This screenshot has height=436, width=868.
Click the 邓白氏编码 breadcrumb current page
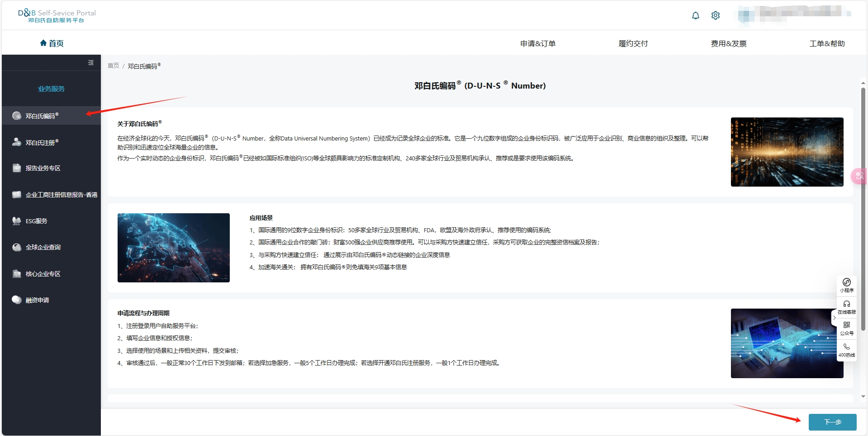point(144,66)
